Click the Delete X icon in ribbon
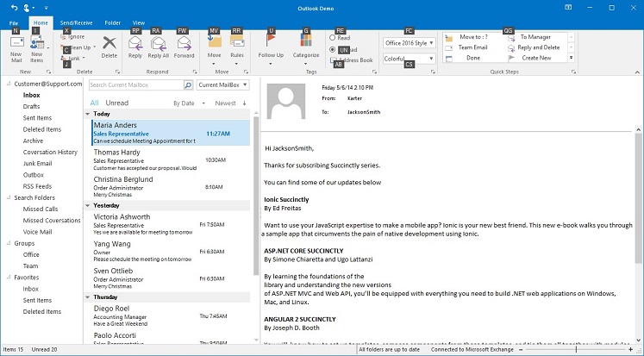 point(109,43)
